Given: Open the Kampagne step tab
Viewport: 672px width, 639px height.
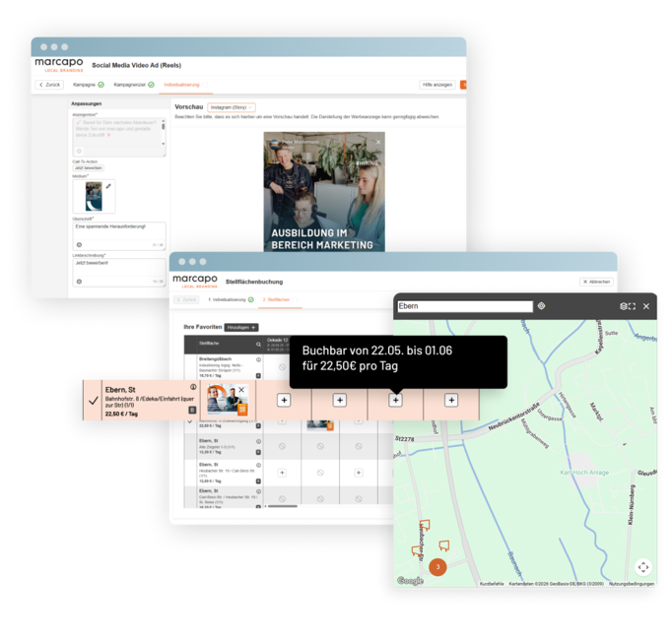Looking at the screenshot, I should 89,85.
